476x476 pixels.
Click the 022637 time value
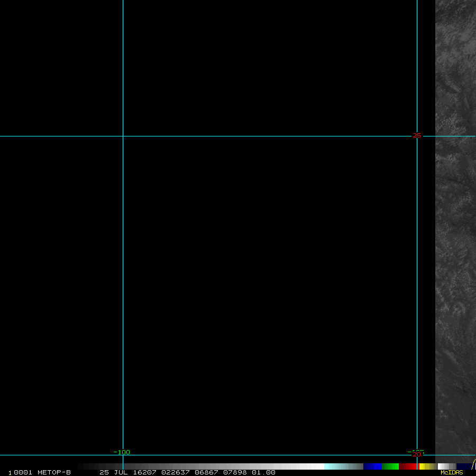click(x=176, y=472)
